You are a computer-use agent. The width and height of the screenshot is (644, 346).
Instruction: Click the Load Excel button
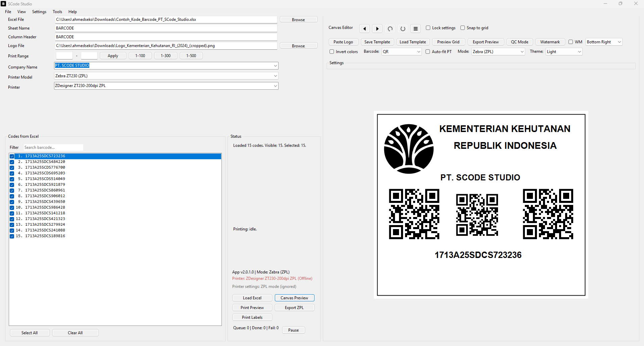[252, 298]
